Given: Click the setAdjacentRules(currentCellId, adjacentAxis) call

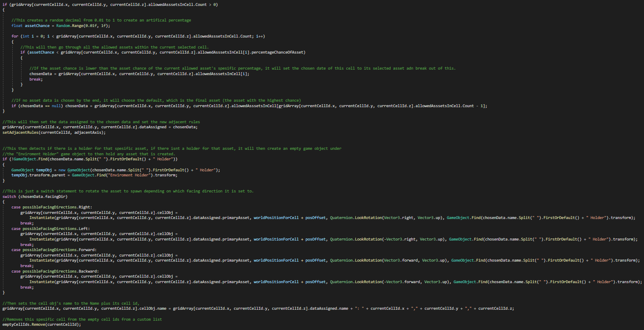Looking at the screenshot, I should click(x=54, y=133).
